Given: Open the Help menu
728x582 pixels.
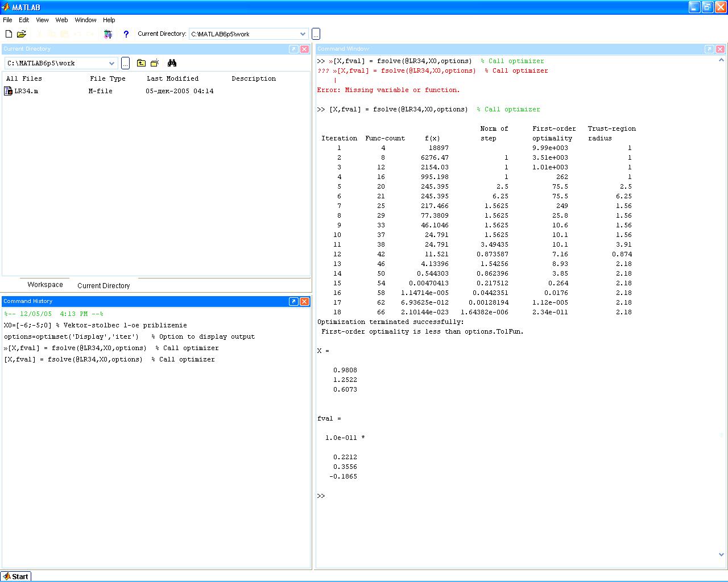Looking at the screenshot, I should (x=109, y=20).
